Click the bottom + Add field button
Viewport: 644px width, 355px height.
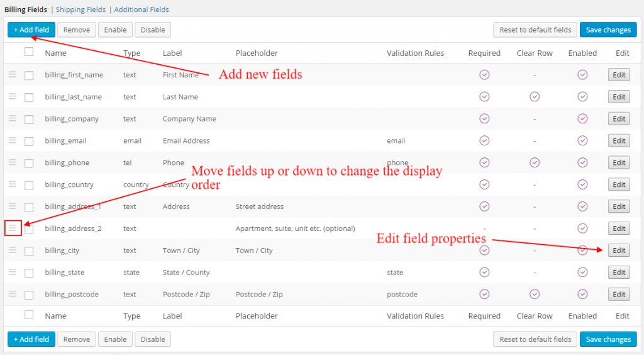31,339
